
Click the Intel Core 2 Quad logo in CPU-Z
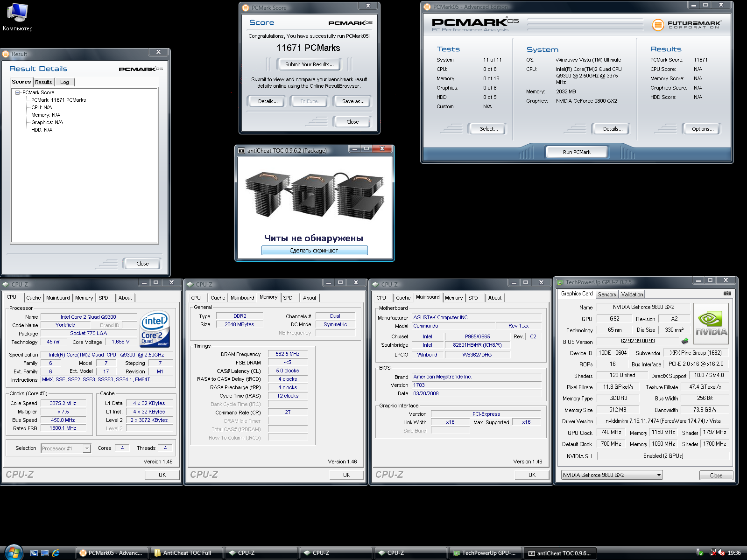155,329
